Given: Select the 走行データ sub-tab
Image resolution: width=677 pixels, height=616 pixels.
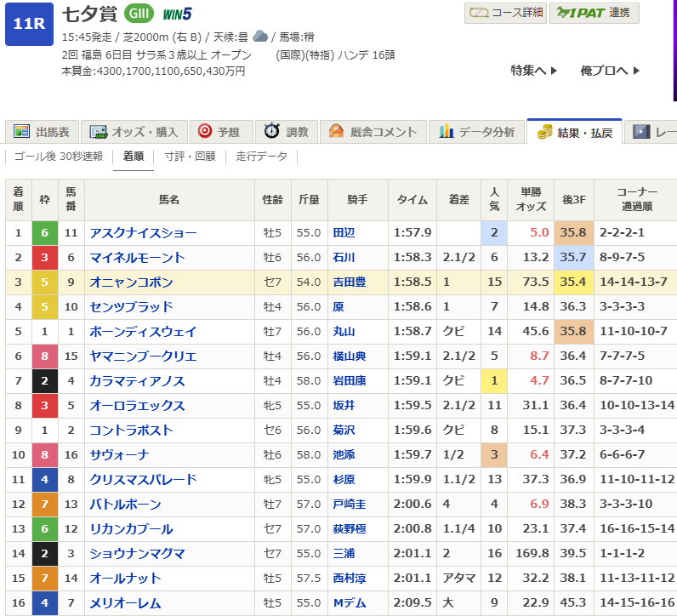Looking at the screenshot, I should pos(261,157).
